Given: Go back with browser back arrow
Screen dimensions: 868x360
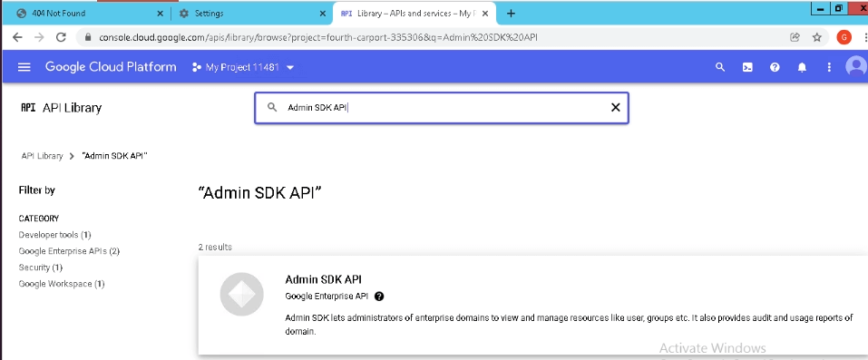Looking at the screenshot, I should pos(17,37).
